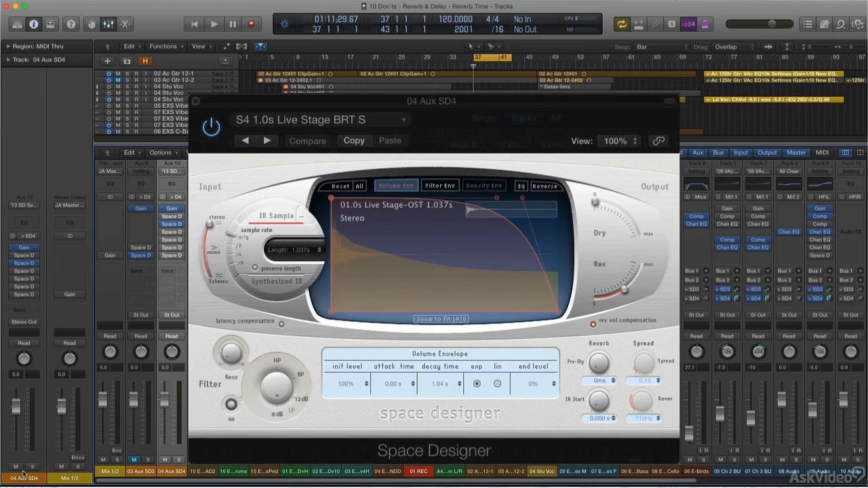Enable preserve length option
Viewport: 868px width, 488px height.
(255, 268)
